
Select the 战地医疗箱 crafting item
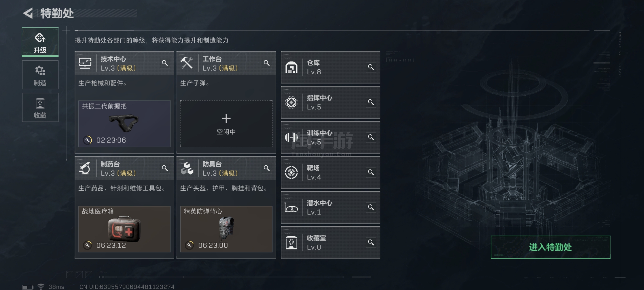(124, 229)
